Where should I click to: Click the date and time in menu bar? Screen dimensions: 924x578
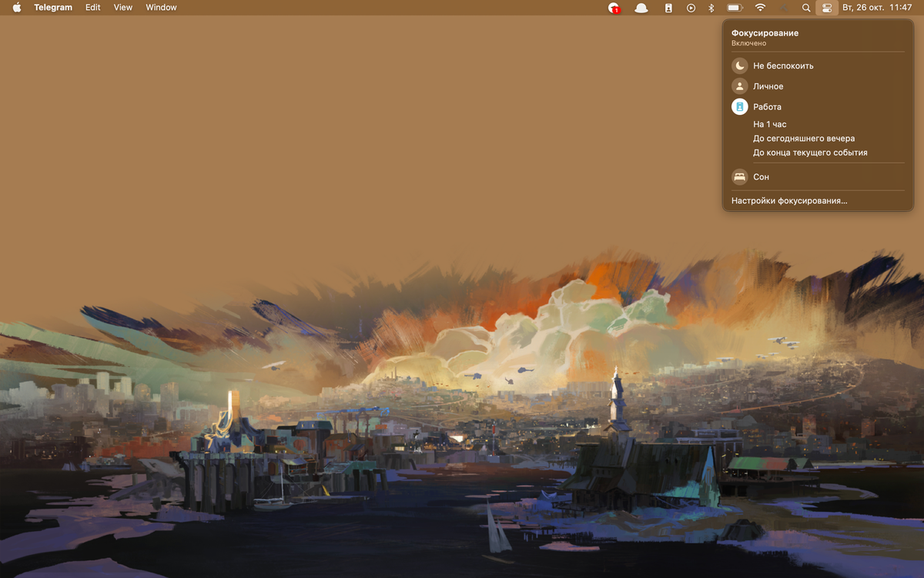point(877,8)
